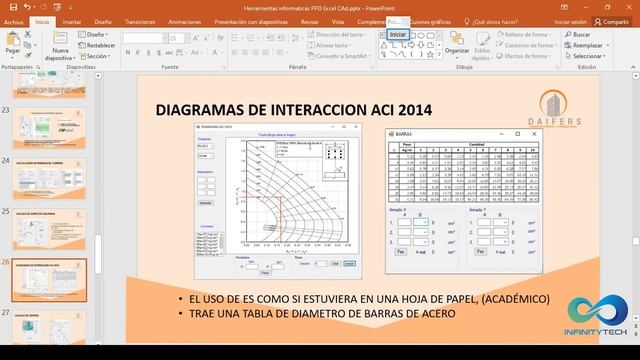Click the Iniciar sesión link

pos(570,22)
